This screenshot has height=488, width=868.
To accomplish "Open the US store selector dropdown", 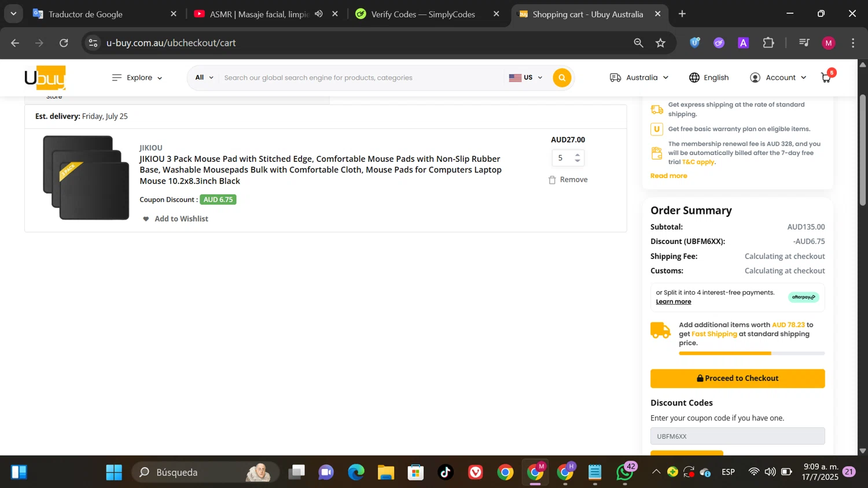I will 525,77.
